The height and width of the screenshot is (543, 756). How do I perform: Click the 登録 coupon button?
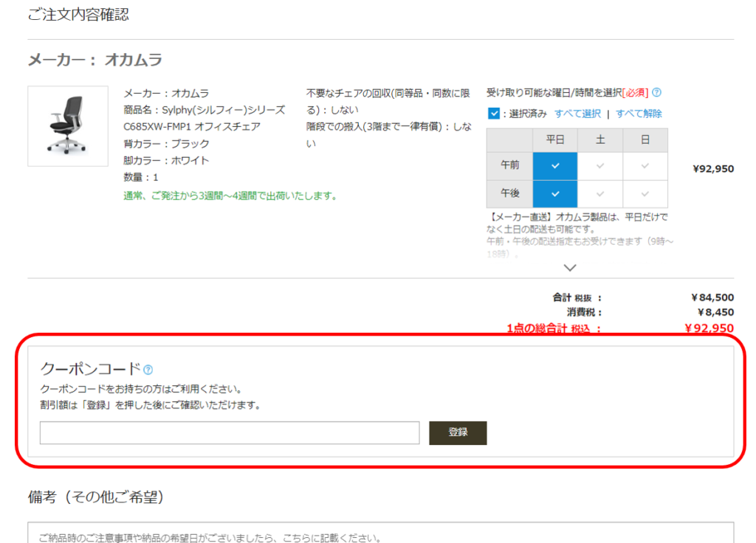[x=458, y=432]
